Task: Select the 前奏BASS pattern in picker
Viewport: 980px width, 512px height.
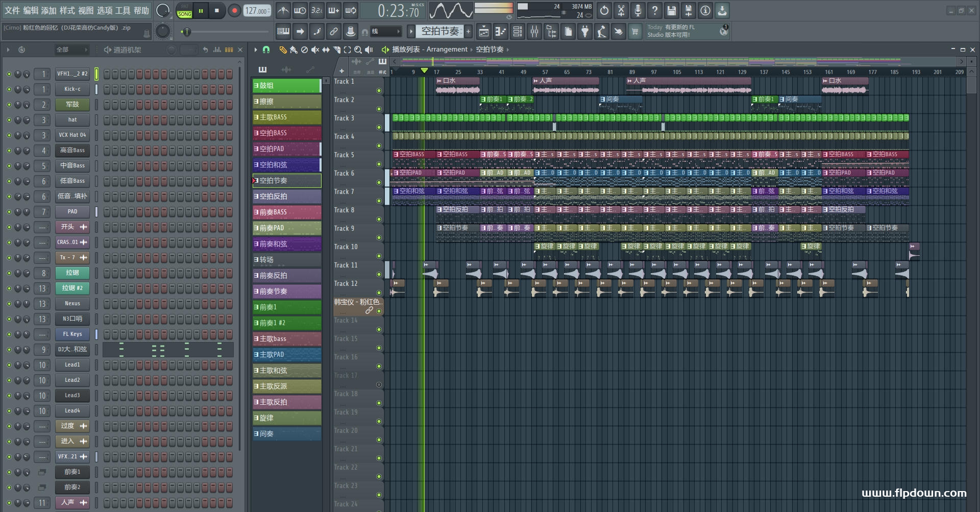Action: tap(287, 212)
